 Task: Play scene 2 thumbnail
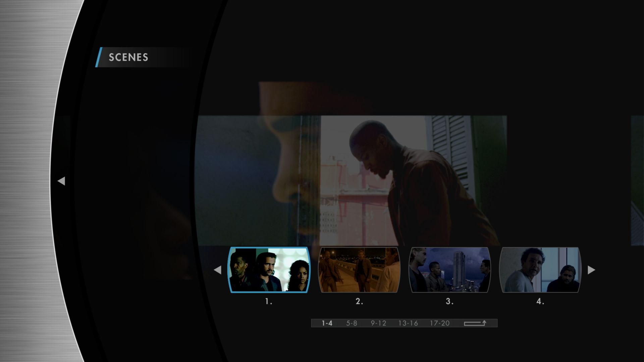(x=359, y=270)
